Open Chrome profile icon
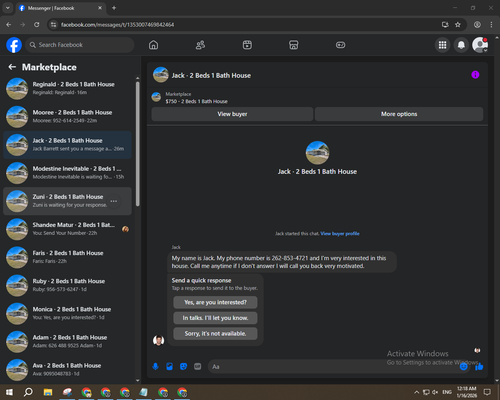Viewport: 500px width, 400px height. 477,25
